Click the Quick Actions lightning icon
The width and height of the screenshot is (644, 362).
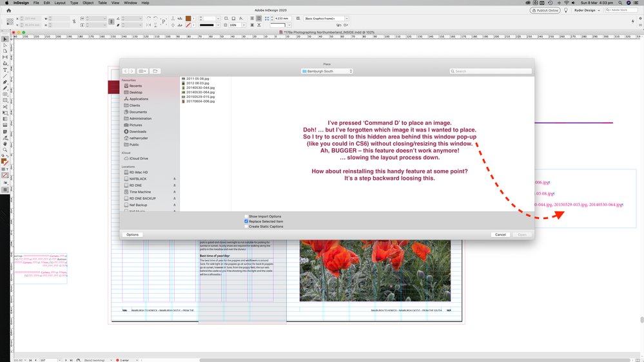coord(633,21)
